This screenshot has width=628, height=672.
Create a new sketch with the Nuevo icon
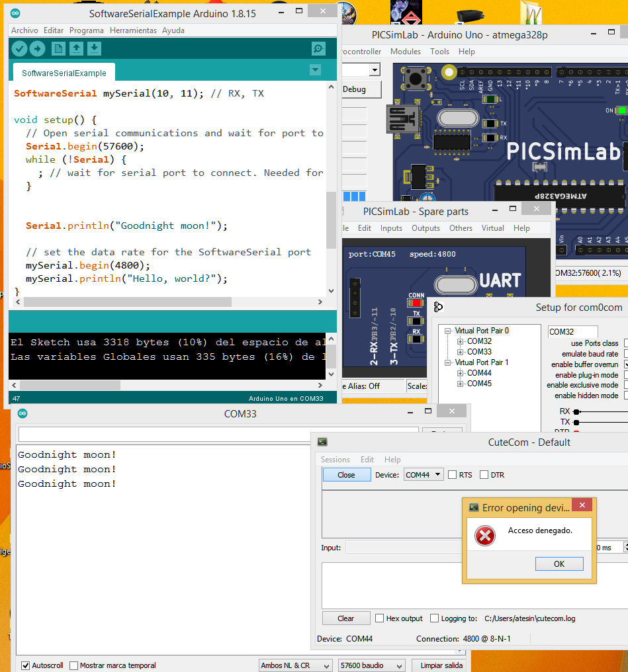(x=59, y=48)
